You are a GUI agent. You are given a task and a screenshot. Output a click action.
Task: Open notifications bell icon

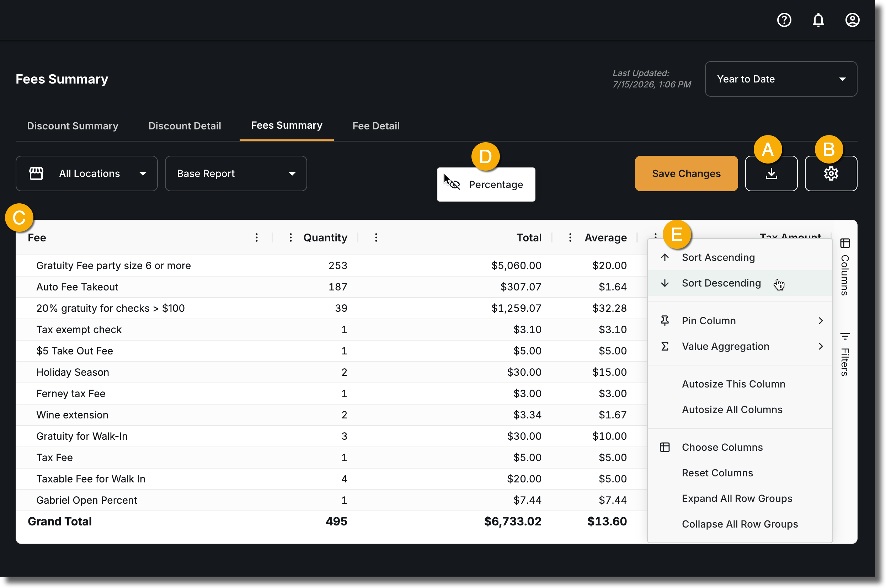point(818,20)
